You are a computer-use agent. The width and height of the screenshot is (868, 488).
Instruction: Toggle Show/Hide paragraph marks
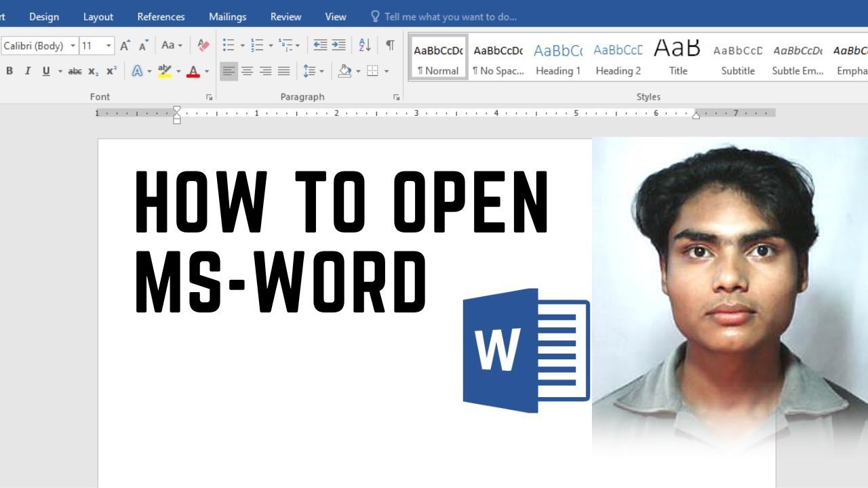click(x=390, y=45)
